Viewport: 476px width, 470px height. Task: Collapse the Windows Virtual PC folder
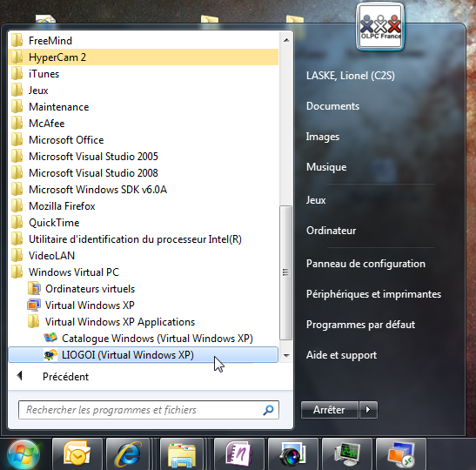click(144, 272)
